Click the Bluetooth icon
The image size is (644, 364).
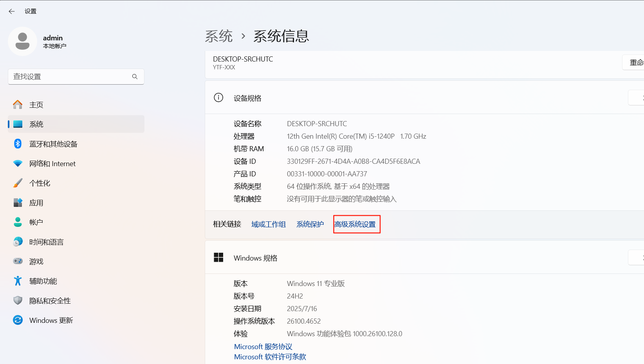[x=18, y=144]
